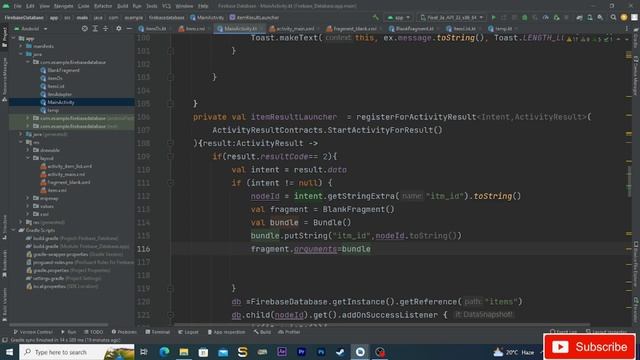Viewport: 640px width, 360px height.
Task: Click Select Opened File target icon
Action: tap(84, 29)
